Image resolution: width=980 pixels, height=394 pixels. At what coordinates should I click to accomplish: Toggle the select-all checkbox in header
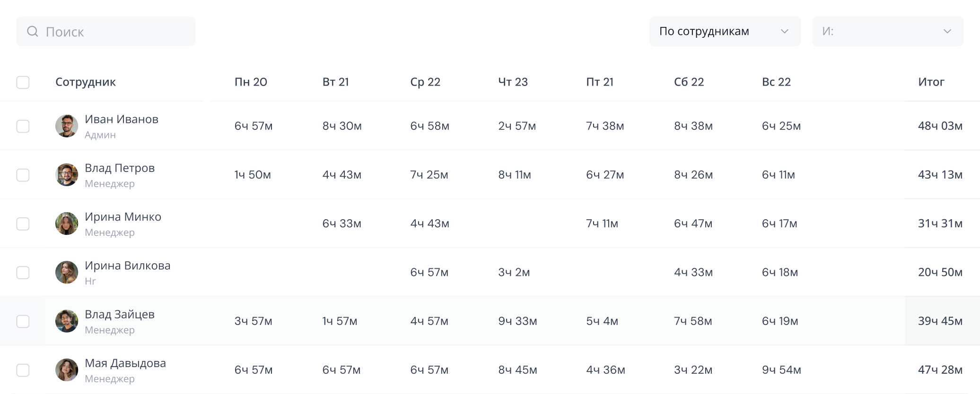pyautogui.click(x=23, y=82)
